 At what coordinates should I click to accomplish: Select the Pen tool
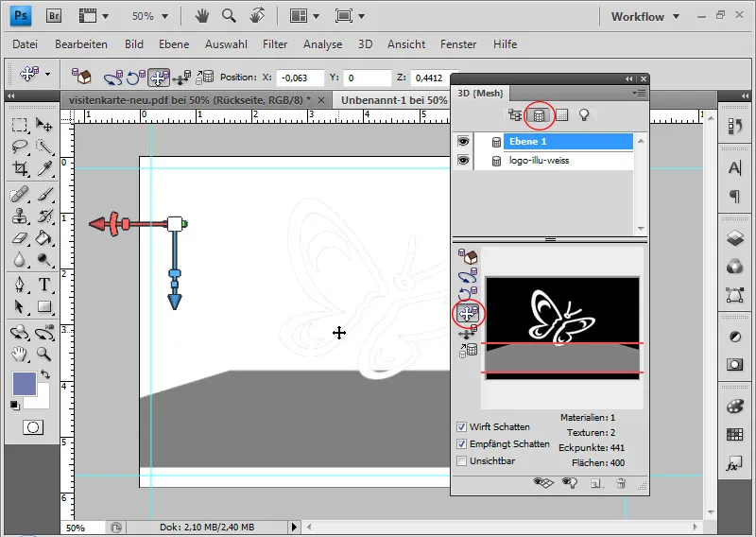pyautogui.click(x=19, y=285)
